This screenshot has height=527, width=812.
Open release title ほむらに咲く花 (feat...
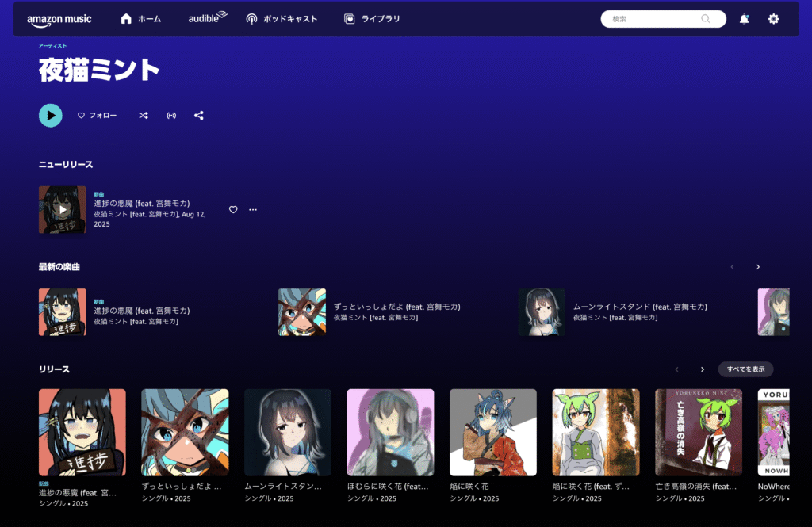(388, 487)
